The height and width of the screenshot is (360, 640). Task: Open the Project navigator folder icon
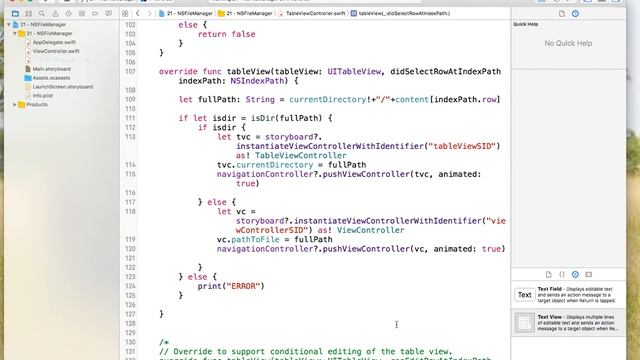tap(15, 13)
